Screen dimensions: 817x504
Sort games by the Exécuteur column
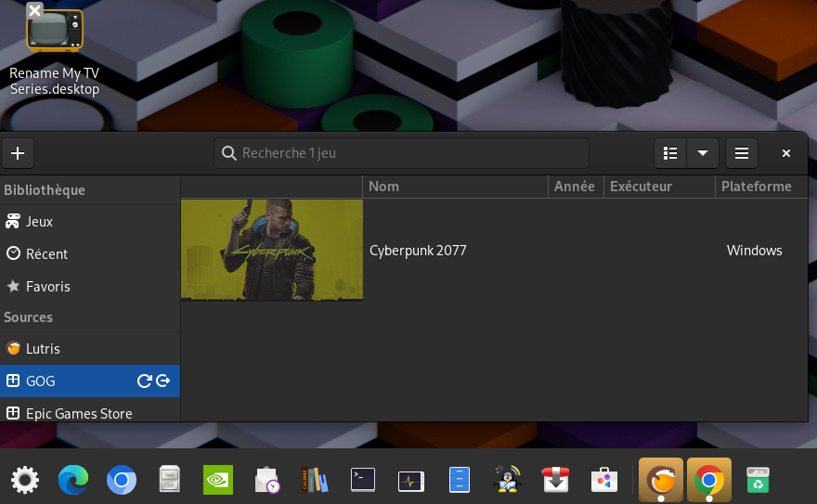[659, 187]
